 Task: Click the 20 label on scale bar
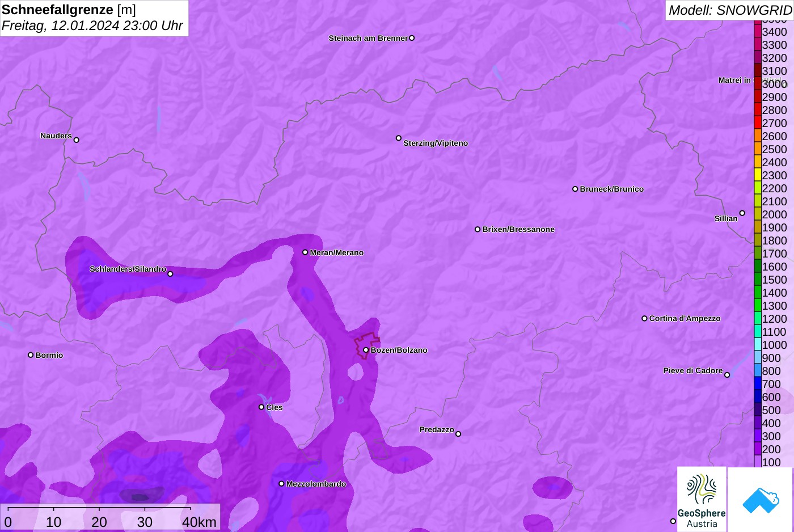tap(99, 522)
